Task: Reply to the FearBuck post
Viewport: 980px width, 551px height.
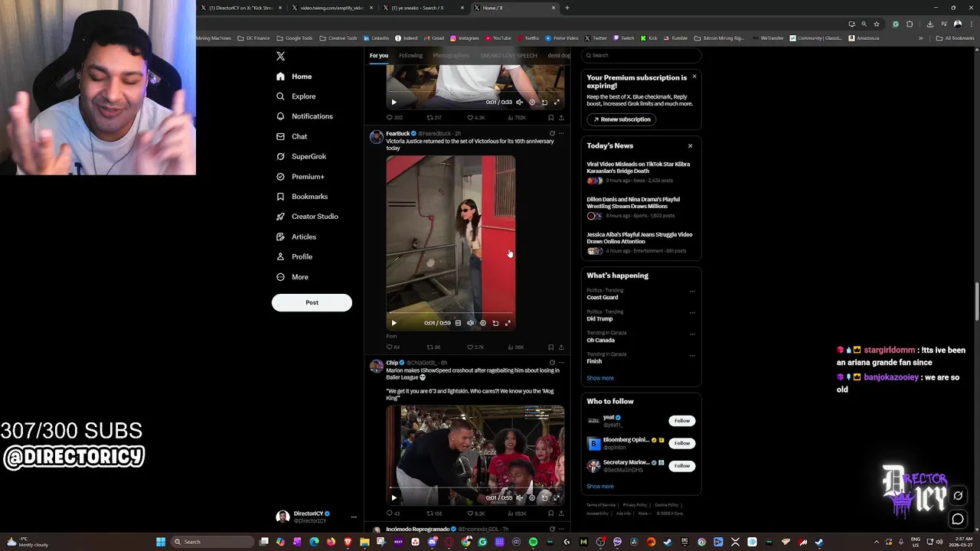Action: coord(393,347)
